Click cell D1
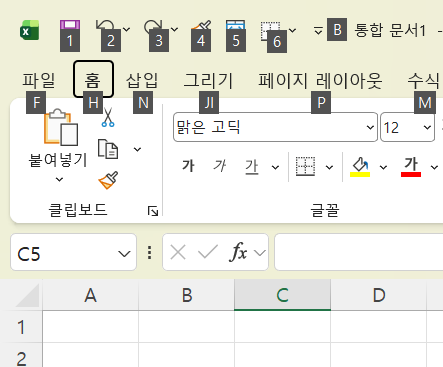The image size is (443, 367). [379, 327]
